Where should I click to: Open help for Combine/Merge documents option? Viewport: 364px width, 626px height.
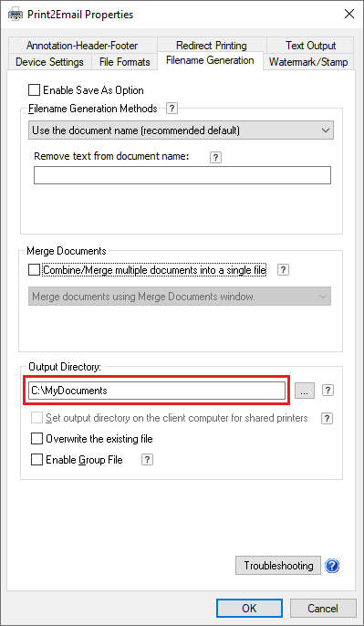pyautogui.click(x=283, y=270)
